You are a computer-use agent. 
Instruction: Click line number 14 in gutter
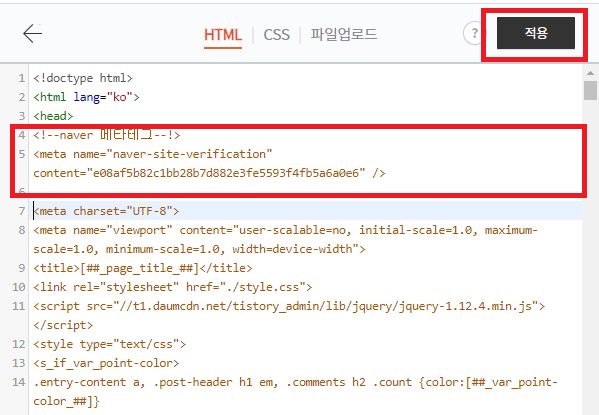click(18, 382)
